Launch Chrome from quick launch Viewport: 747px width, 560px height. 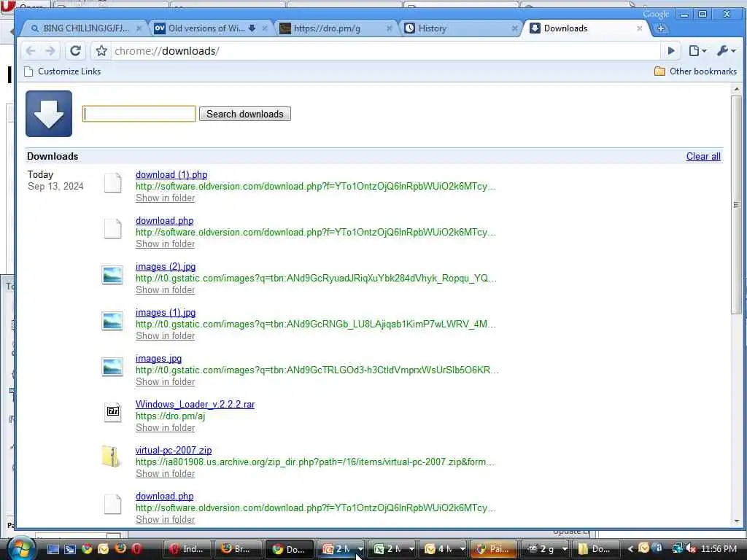pos(87,549)
